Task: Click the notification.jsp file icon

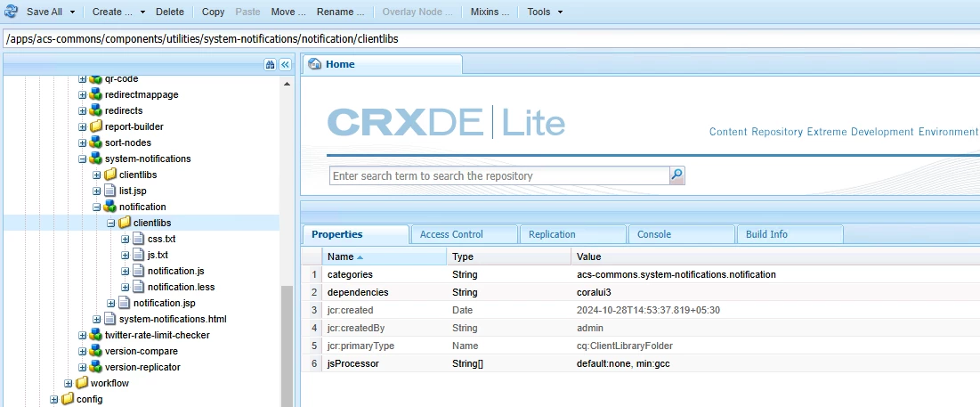Action: tap(124, 303)
